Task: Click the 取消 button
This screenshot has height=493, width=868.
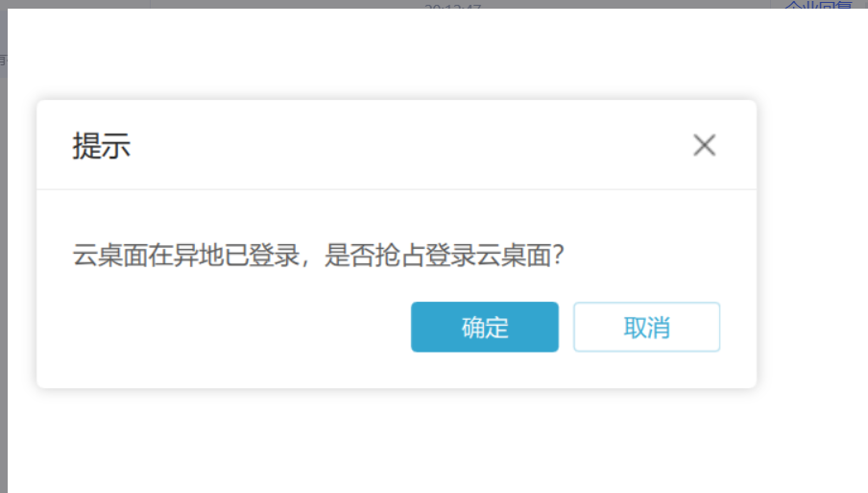Action: [646, 327]
